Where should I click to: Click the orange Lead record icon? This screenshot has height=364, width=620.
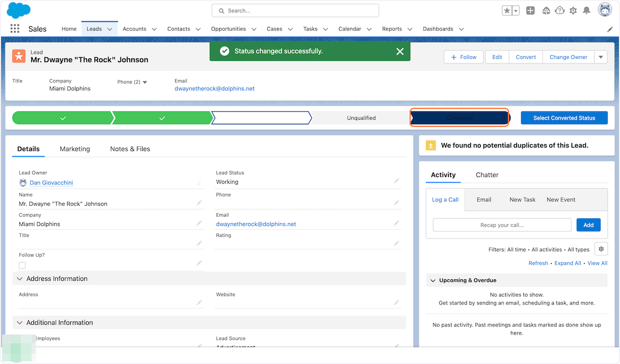pos(19,56)
